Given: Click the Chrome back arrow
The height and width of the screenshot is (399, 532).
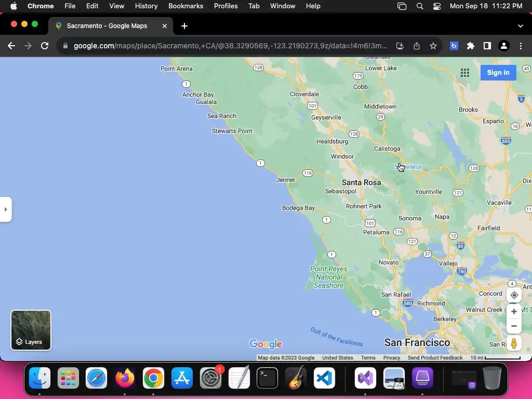Looking at the screenshot, I should tap(11, 46).
